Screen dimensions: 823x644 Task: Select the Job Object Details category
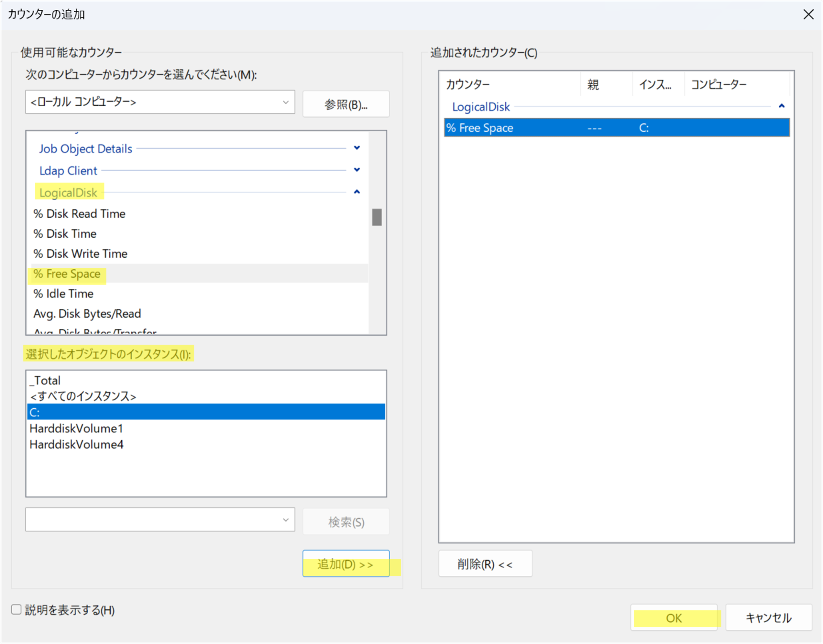pyautogui.click(x=86, y=149)
